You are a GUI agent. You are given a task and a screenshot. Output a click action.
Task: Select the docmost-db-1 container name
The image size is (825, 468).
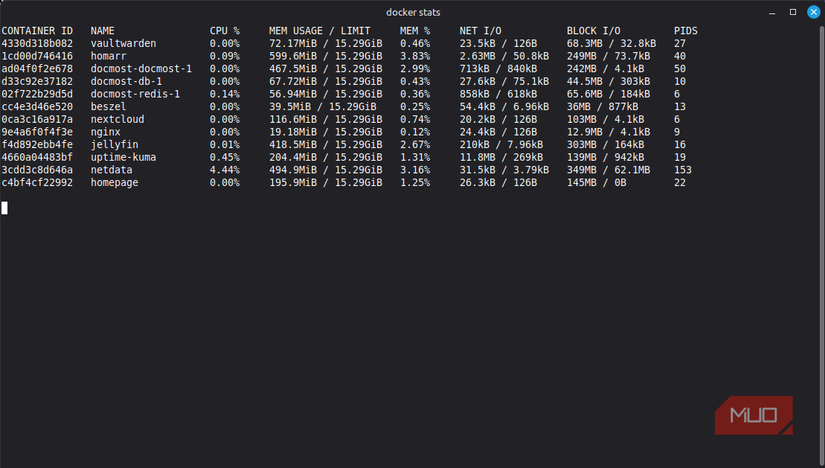pyautogui.click(x=126, y=81)
